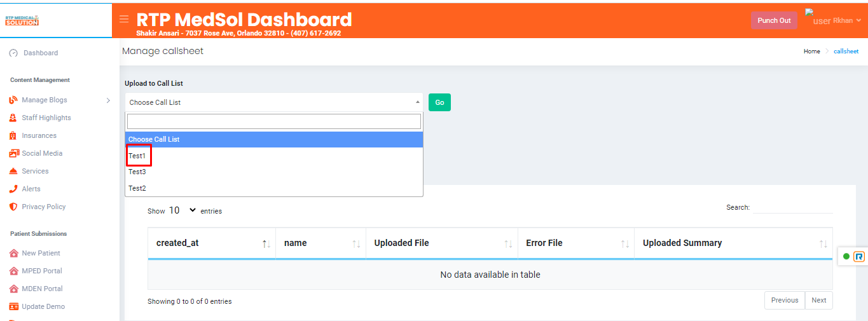
Task: Open the hamburger menu icon
Action: point(124,20)
